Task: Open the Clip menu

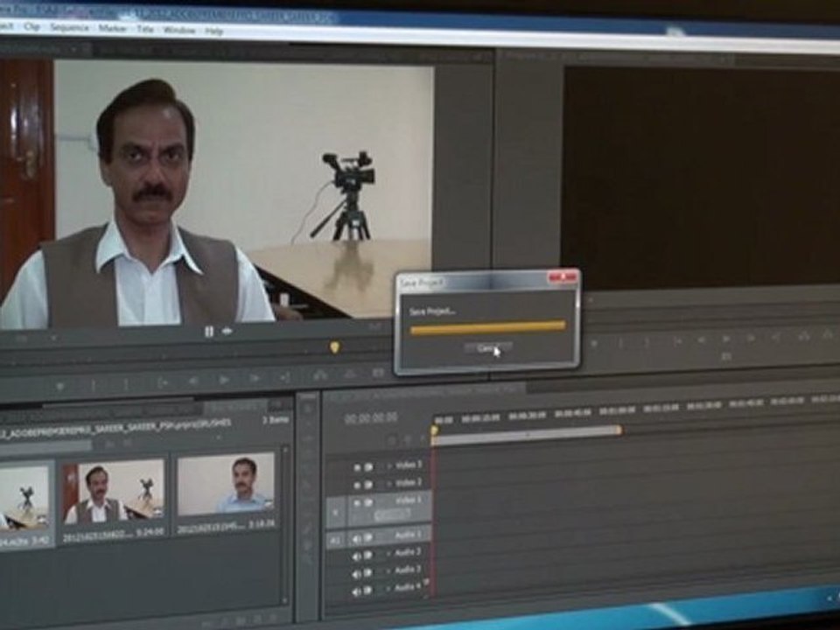Action: tap(31, 26)
